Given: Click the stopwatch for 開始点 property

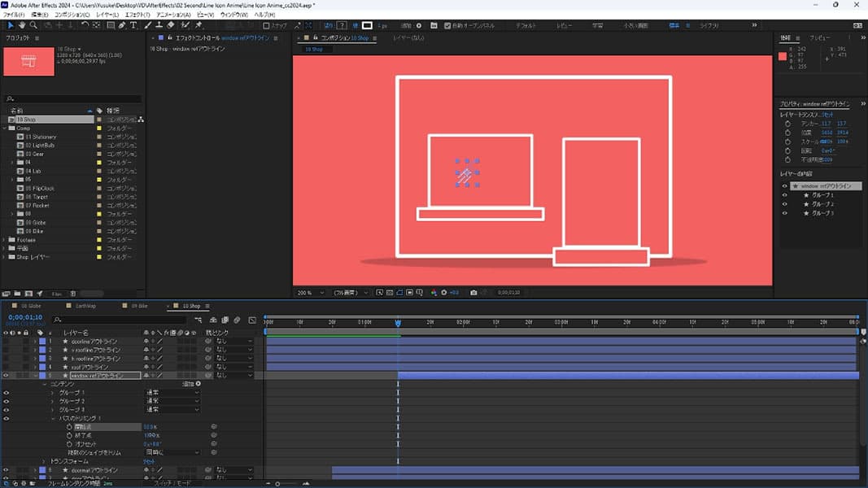Looking at the screenshot, I should (68, 426).
